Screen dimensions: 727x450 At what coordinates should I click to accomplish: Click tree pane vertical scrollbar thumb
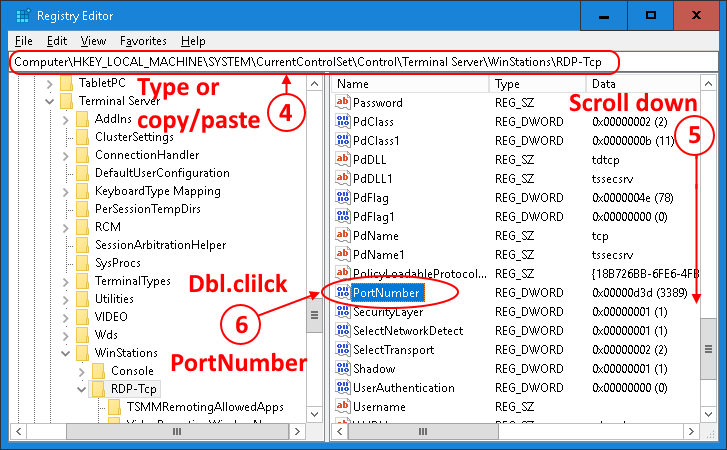coord(314,315)
